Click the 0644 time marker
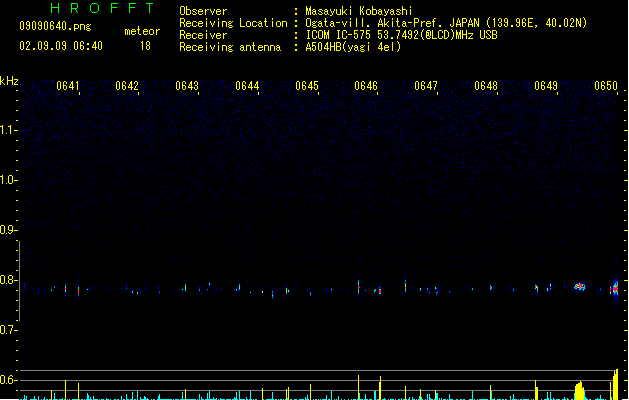 tap(247, 86)
